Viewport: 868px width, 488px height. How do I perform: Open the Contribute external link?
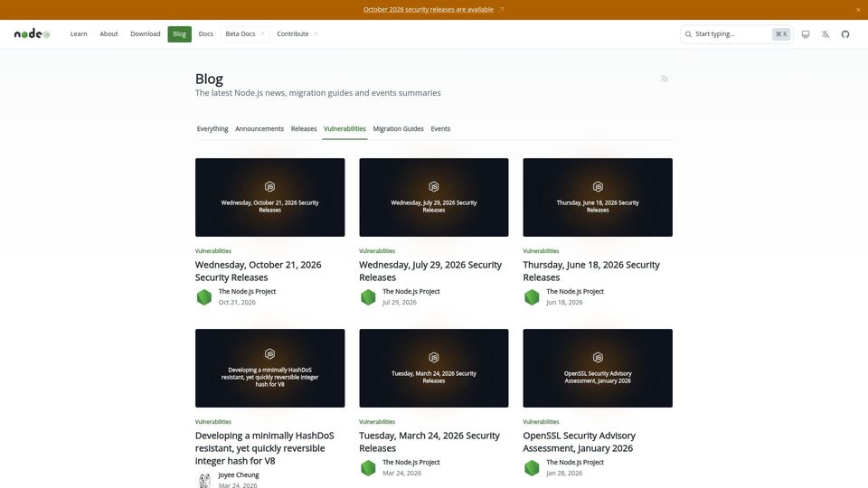click(x=297, y=33)
